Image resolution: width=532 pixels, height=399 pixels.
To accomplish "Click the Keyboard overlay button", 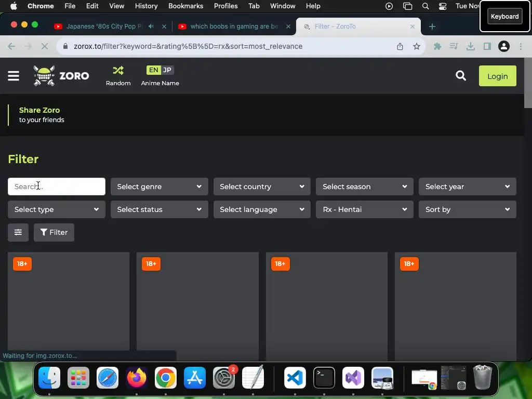I will (x=504, y=16).
